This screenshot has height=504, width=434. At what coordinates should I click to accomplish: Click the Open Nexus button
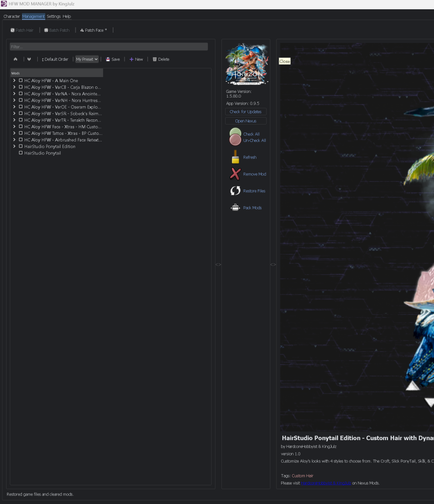tap(246, 121)
